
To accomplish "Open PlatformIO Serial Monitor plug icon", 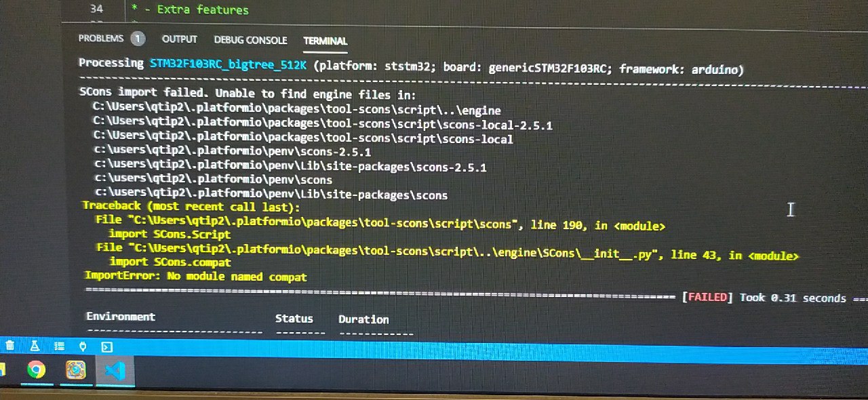I will pos(83,346).
